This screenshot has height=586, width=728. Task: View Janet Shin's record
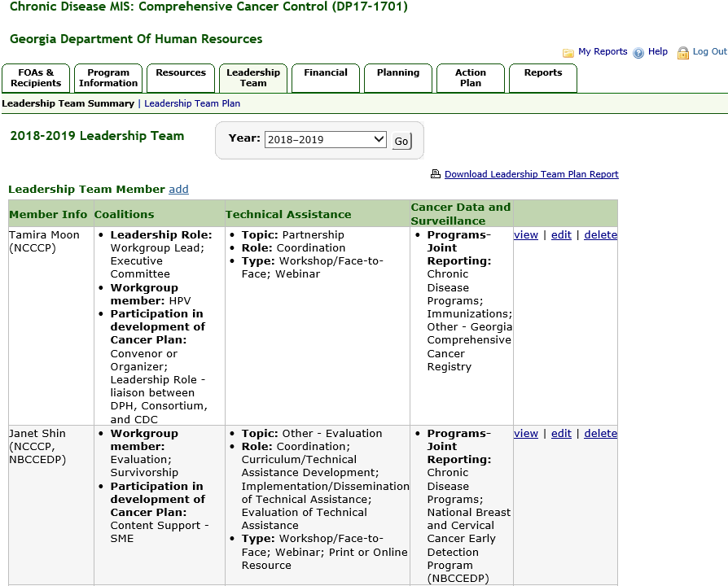pyautogui.click(x=526, y=433)
